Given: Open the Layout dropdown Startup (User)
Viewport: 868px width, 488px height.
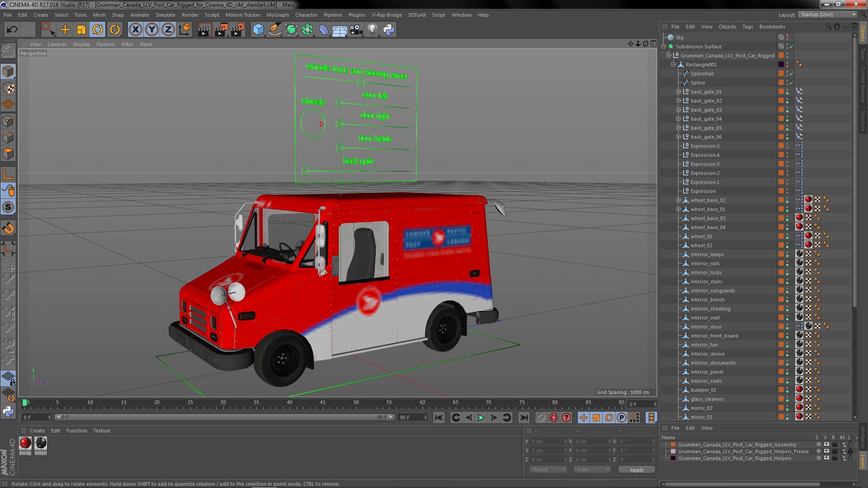Looking at the screenshot, I should point(828,15).
